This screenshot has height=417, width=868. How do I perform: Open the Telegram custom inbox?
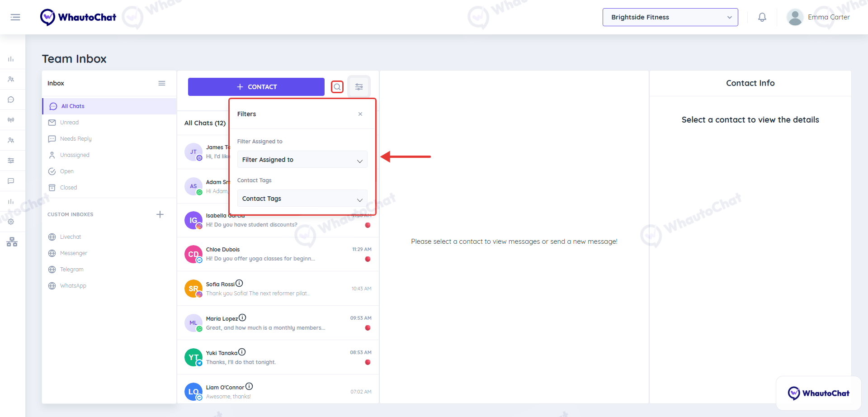point(109,270)
